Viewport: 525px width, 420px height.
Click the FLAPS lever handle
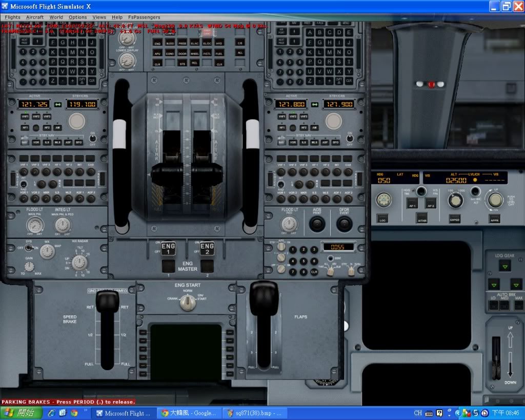(264, 297)
